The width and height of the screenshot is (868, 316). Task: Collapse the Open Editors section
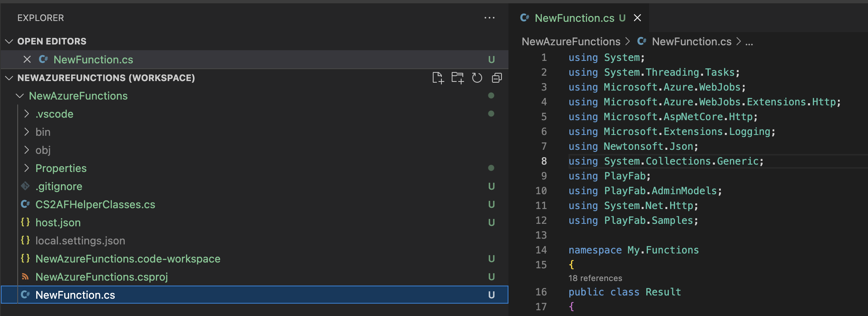(9, 41)
